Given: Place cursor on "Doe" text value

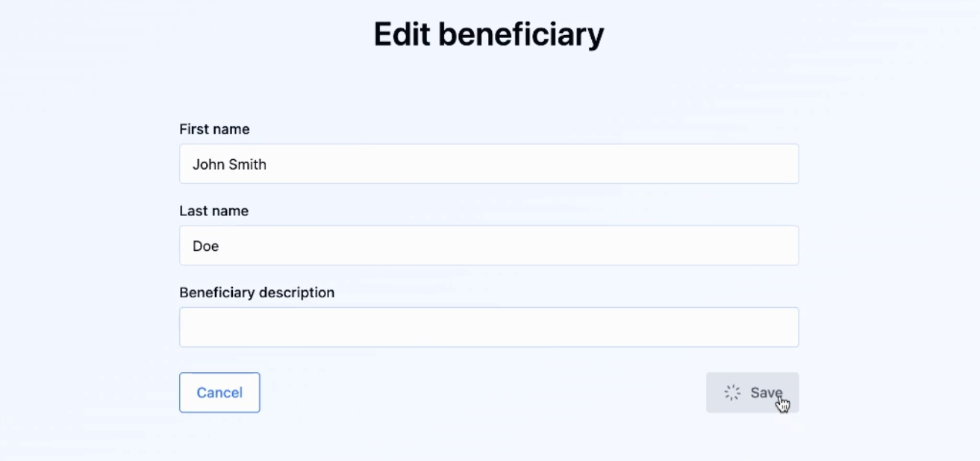Looking at the screenshot, I should 205,246.
